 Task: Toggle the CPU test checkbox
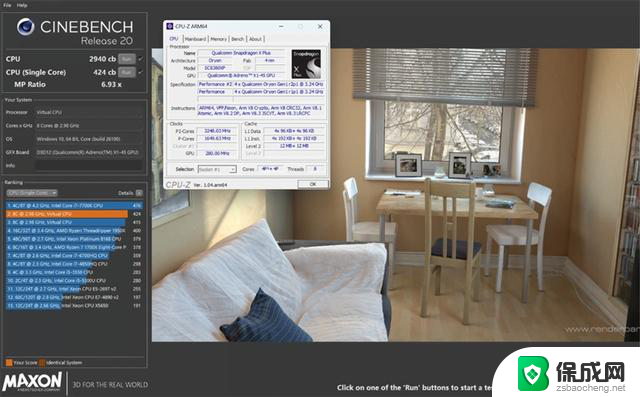[x=141, y=59]
